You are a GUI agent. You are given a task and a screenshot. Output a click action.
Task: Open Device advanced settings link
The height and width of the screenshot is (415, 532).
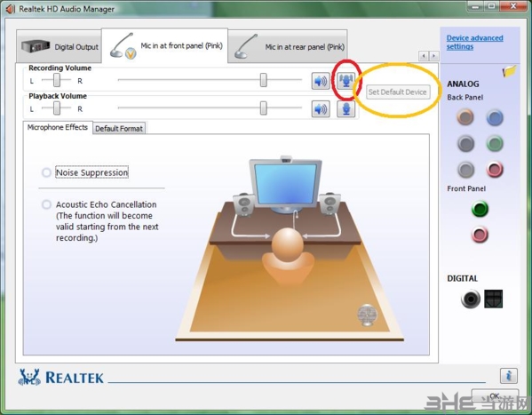pyautogui.click(x=474, y=42)
